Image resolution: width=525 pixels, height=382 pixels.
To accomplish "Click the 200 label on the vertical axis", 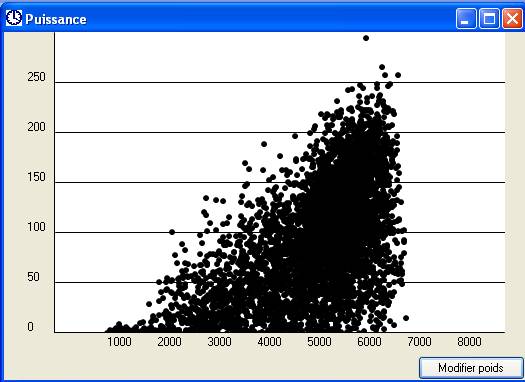I will click(x=36, y=127).
